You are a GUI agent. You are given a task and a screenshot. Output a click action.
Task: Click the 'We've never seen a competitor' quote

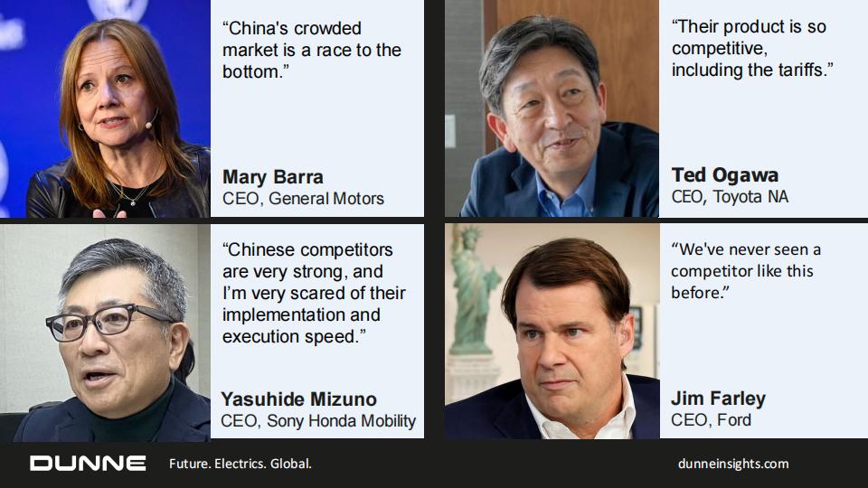746,270
